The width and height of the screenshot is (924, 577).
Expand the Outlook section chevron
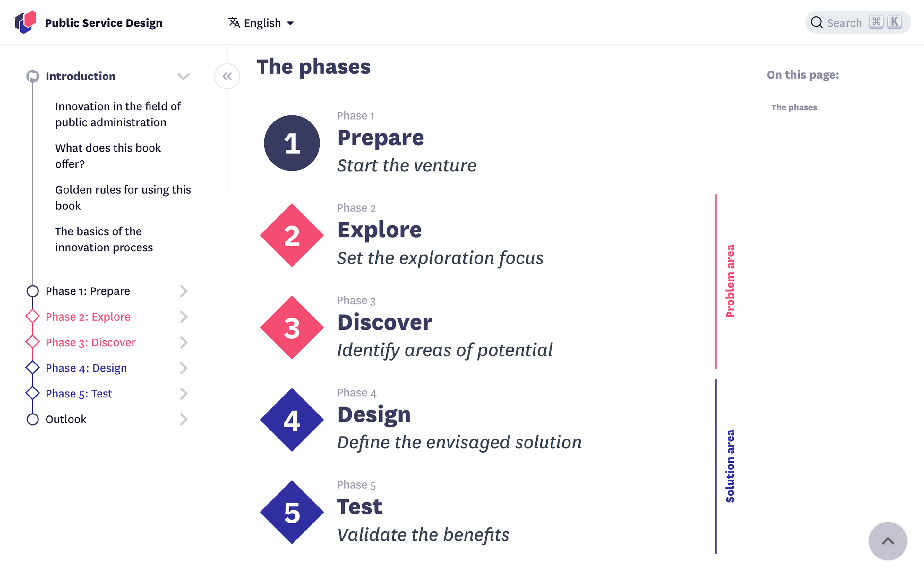point(184,419)
